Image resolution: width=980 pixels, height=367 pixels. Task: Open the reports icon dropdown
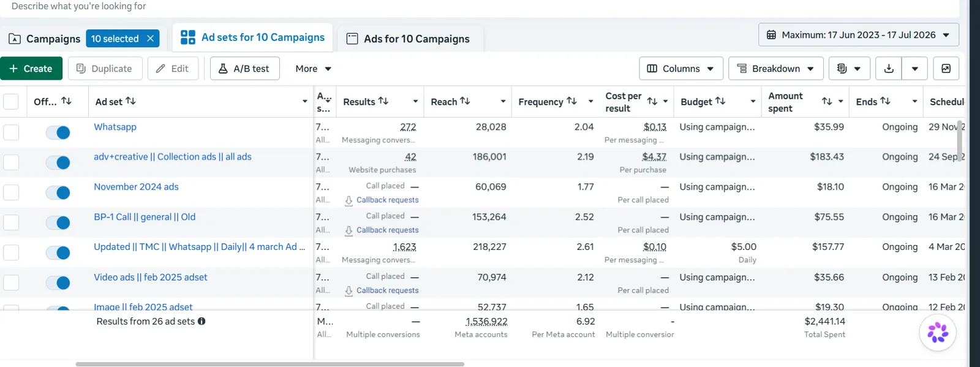click(849, 69)
